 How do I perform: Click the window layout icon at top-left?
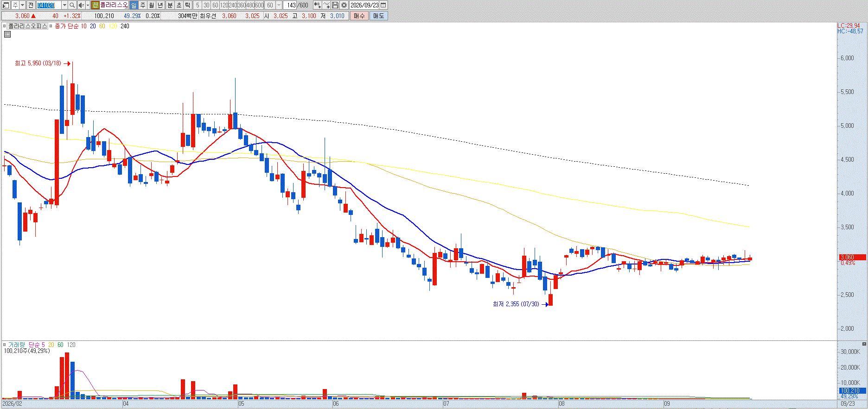coord(6,5)
